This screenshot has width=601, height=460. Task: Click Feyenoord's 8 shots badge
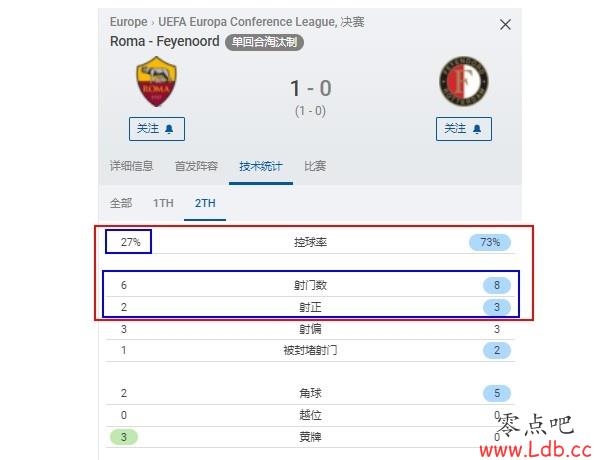(x=497, y=285)
